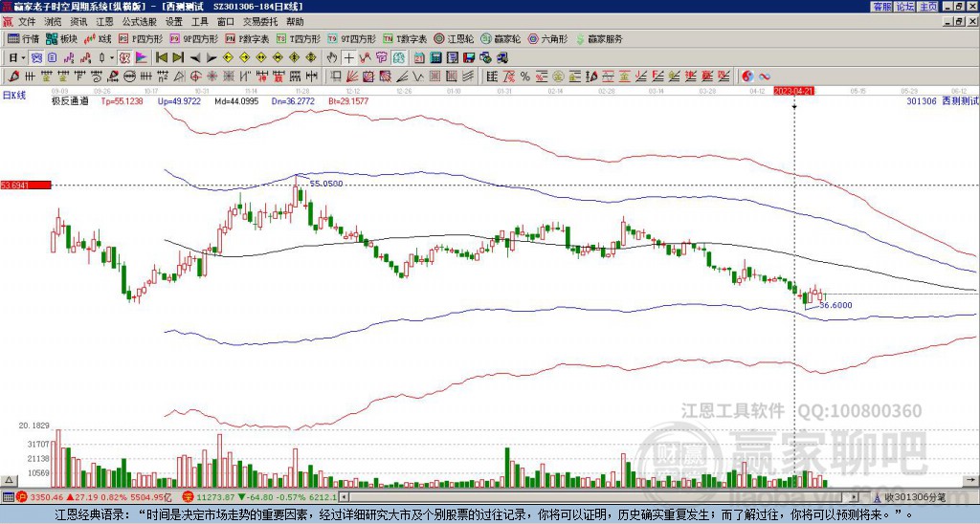This screenshot has width=980, height=524.
Task: Click the red-blue yin-yang icon
Action: [747, 76]
